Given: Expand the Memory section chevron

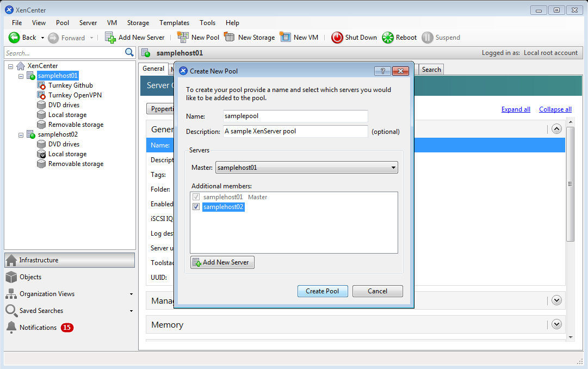Looking at the screenshot, I should 556,324.
